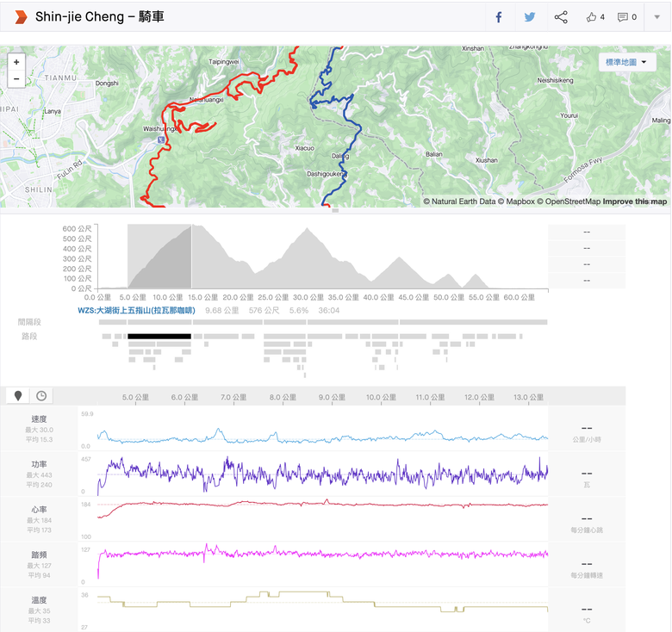Click the 功率 power chart label
Viewport: 672px width, 632px height.
coord(39,465)
